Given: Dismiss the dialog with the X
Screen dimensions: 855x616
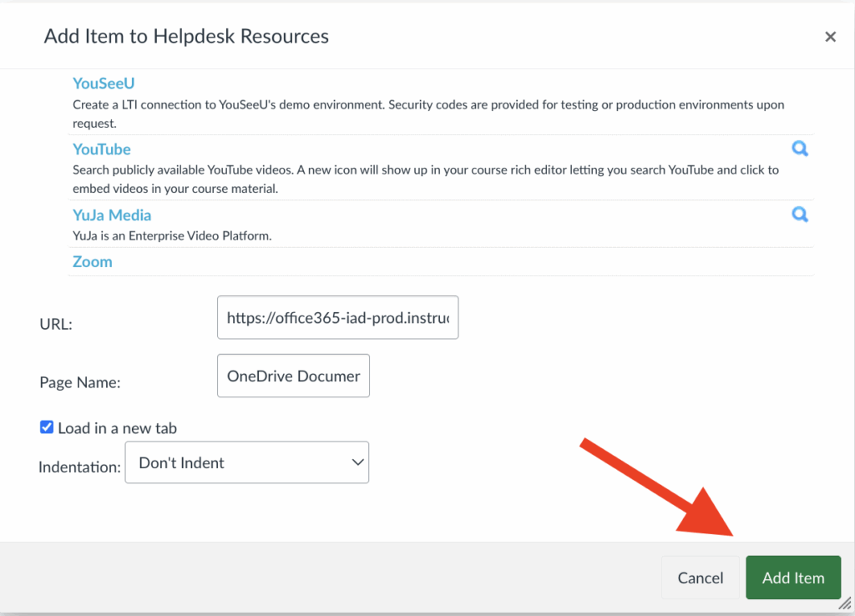Looking at the screenshot, I should [x=830, y=37].
